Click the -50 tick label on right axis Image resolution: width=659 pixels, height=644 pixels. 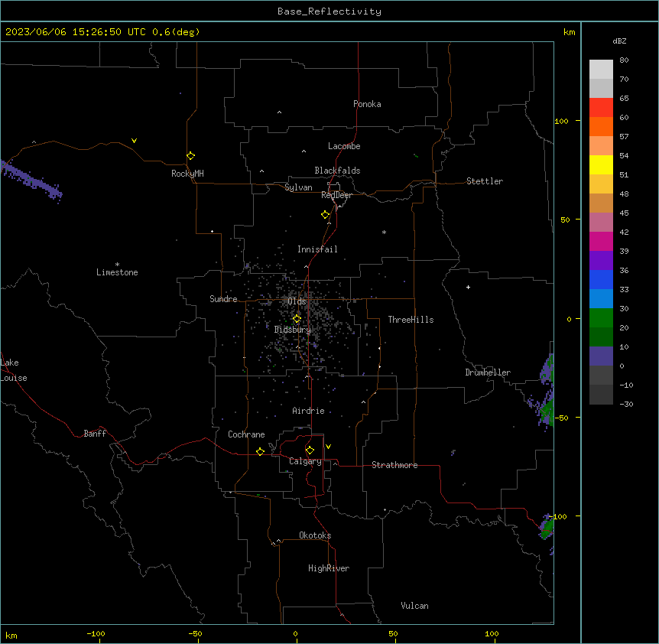(561, 418)
